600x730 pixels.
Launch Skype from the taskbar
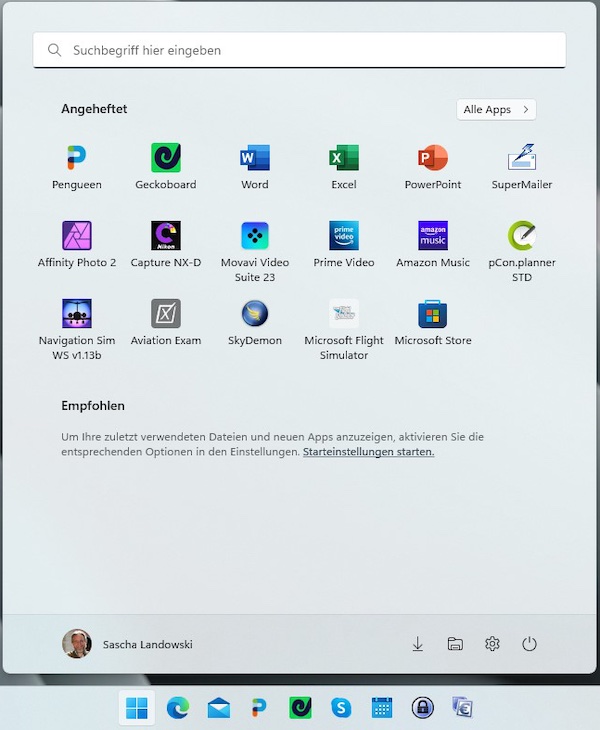[x=341, y=708]
